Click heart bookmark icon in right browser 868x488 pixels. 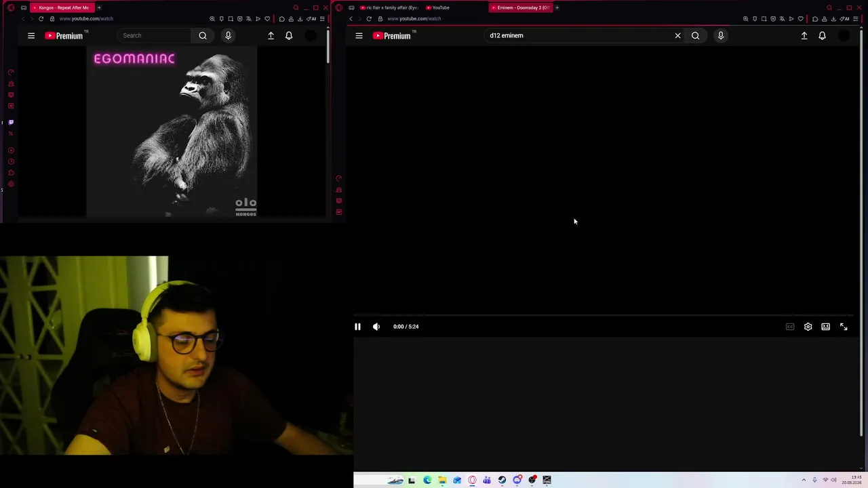[x=800, y=19]
